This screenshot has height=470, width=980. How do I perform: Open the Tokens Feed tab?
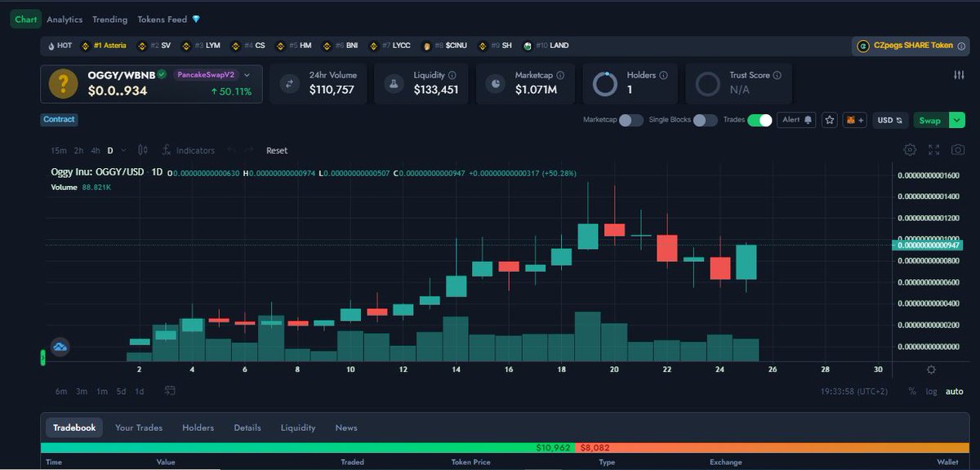click(163, 19)
